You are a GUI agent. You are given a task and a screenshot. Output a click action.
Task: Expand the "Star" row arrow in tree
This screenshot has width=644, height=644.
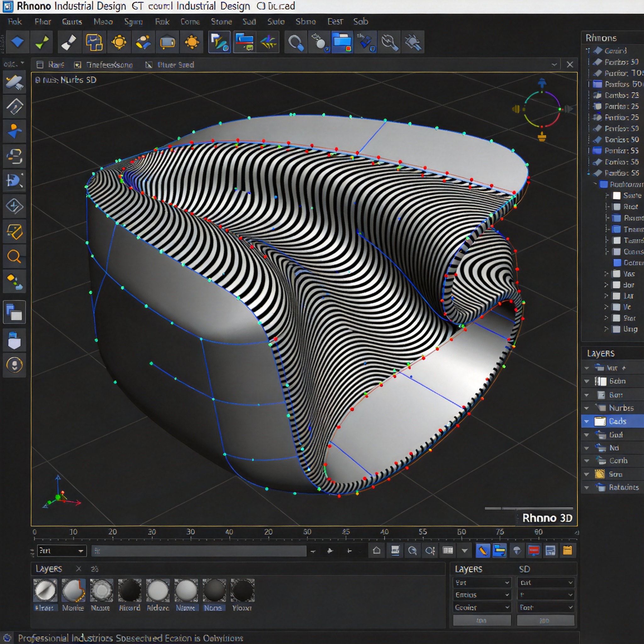tap(606, 318)
